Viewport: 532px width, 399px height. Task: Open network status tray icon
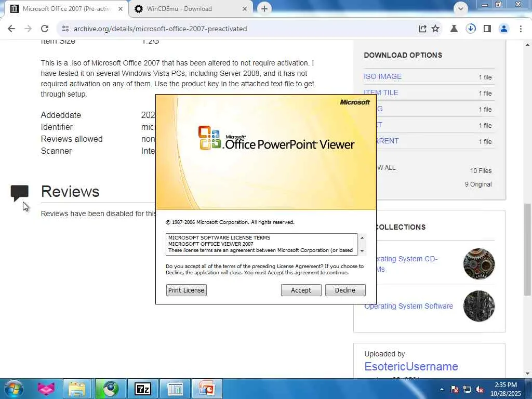tap(467, 390)
